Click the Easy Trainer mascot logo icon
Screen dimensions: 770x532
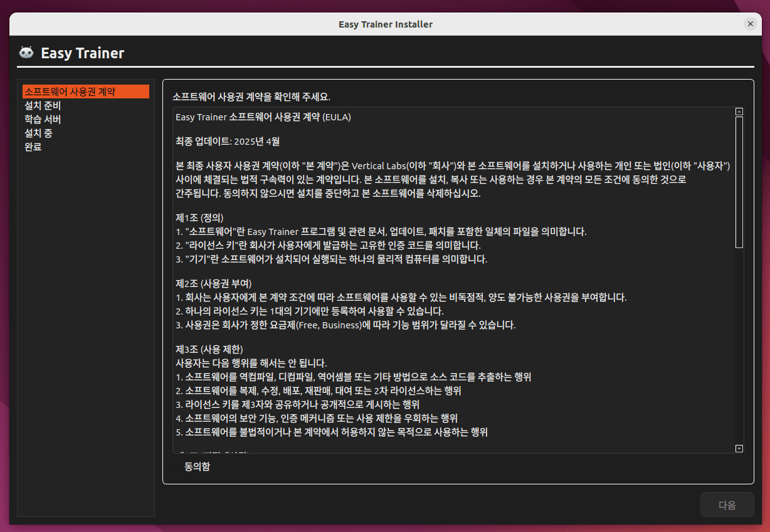click(x=26, y=53)
